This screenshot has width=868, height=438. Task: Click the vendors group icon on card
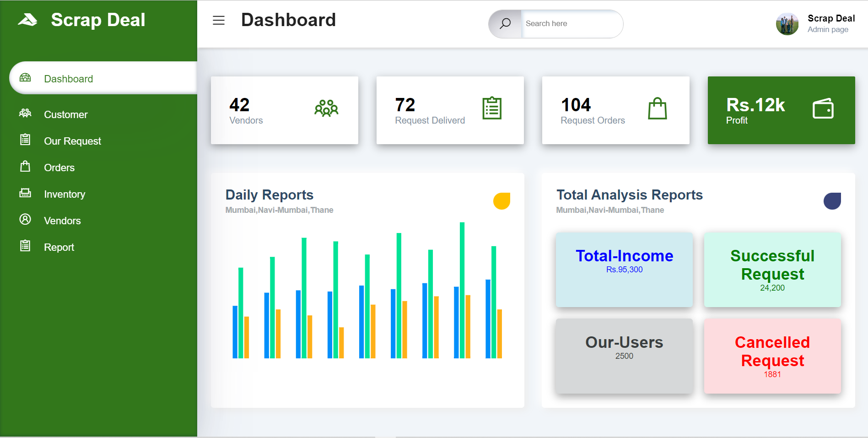(326, 108)
